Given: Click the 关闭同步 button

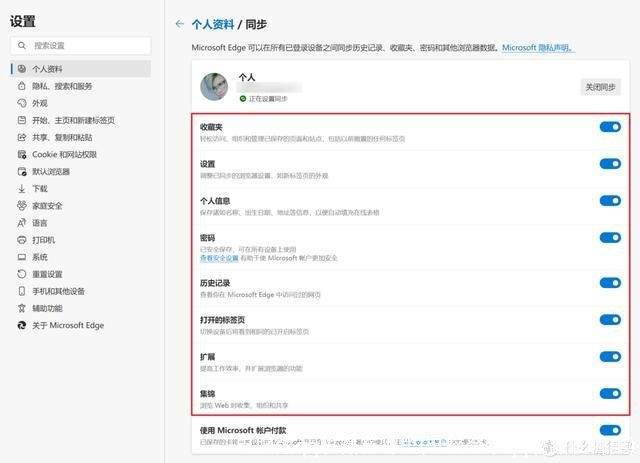Looking at the screenshot, I should point(600,87).
